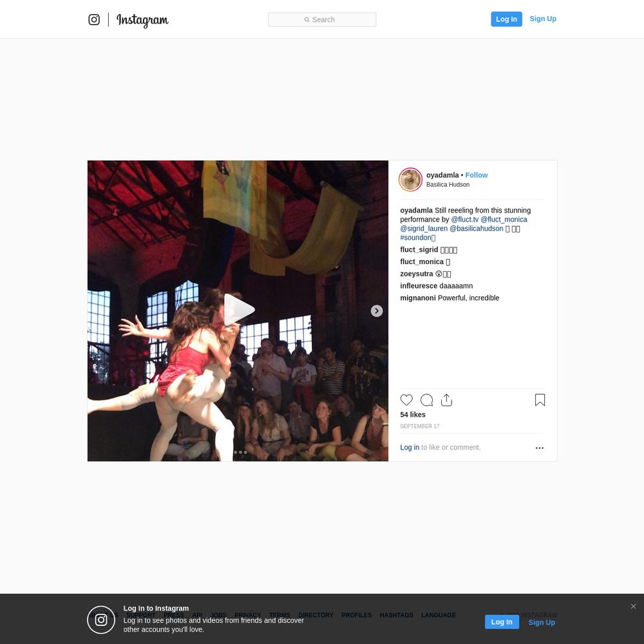Open #soundon hashtag link
The image size is (644, 644).
pos(417,238)
